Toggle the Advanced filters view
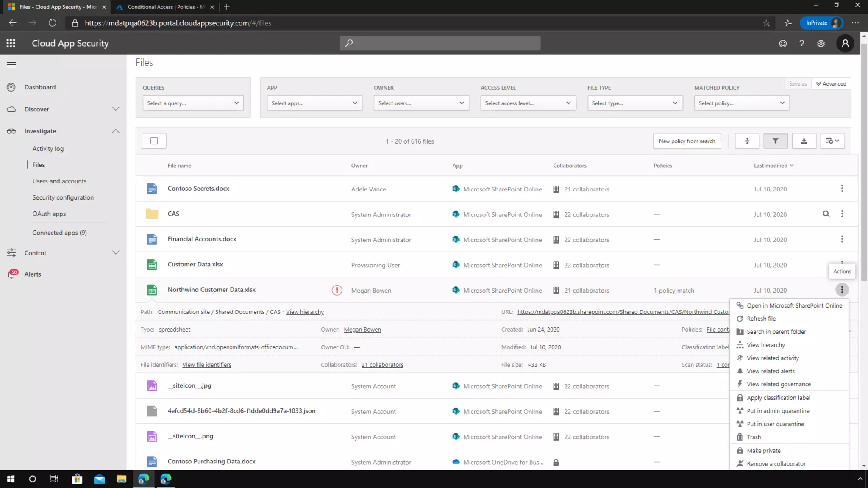868x488 pixels. 831,84
